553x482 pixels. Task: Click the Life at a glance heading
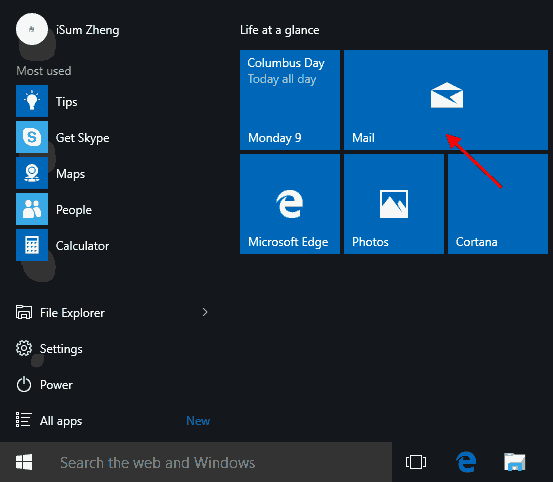(280, 30)
